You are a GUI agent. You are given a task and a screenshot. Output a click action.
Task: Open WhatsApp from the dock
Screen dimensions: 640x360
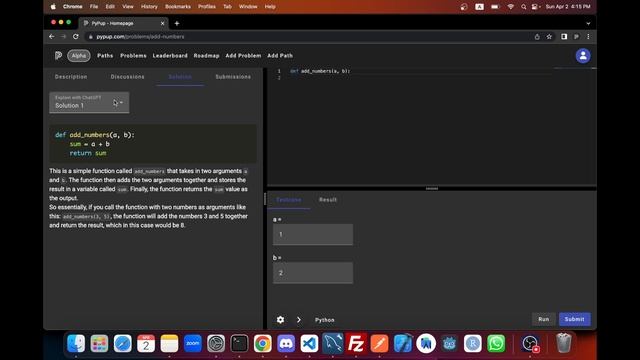click(496, 343)
